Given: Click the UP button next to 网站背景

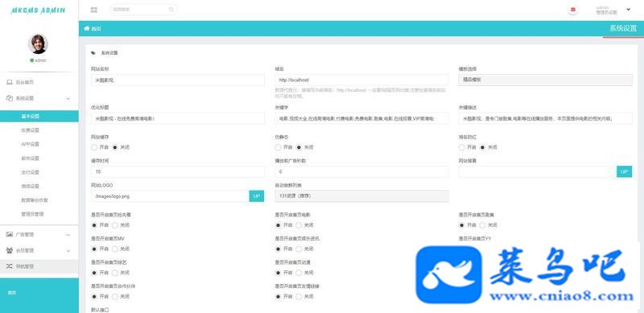Looking at the screenshot, I should [625, 171].
